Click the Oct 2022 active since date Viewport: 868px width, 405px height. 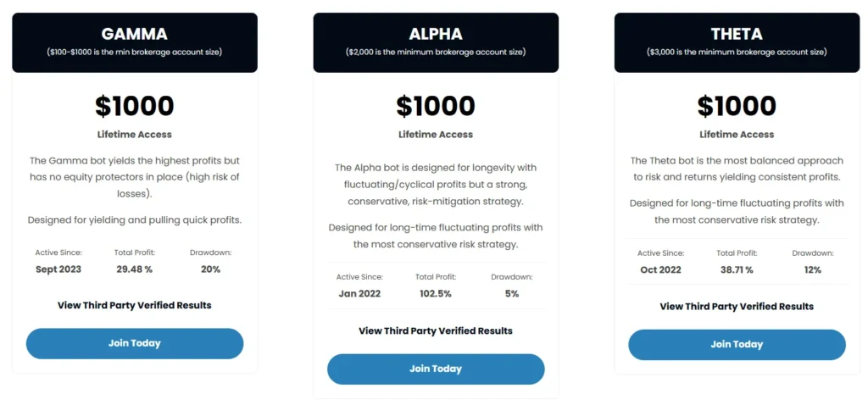tap(659, 269)
